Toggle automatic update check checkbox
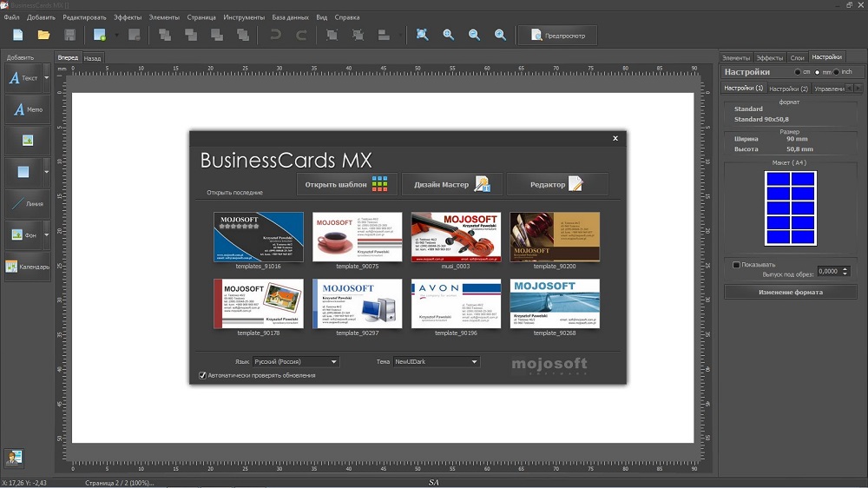868x488 pixels. click(203, 375)
